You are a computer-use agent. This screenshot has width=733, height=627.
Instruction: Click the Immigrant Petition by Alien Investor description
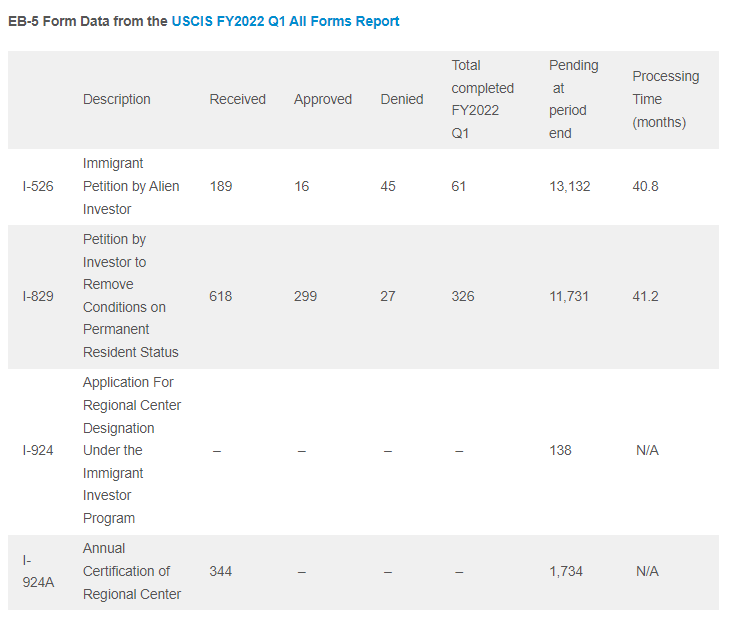pos(131,186)
